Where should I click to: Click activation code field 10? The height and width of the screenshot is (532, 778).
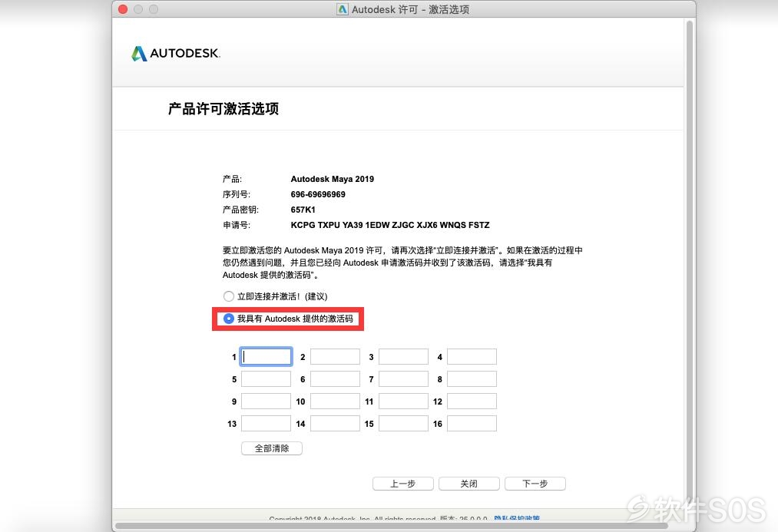coord(335,401)
